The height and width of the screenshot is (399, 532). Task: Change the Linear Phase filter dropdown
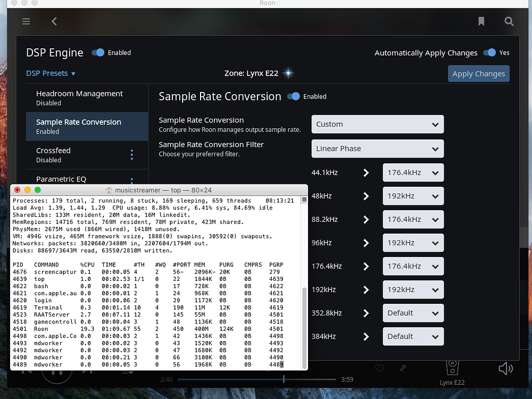pyautogui.click(x=377, y=148)
